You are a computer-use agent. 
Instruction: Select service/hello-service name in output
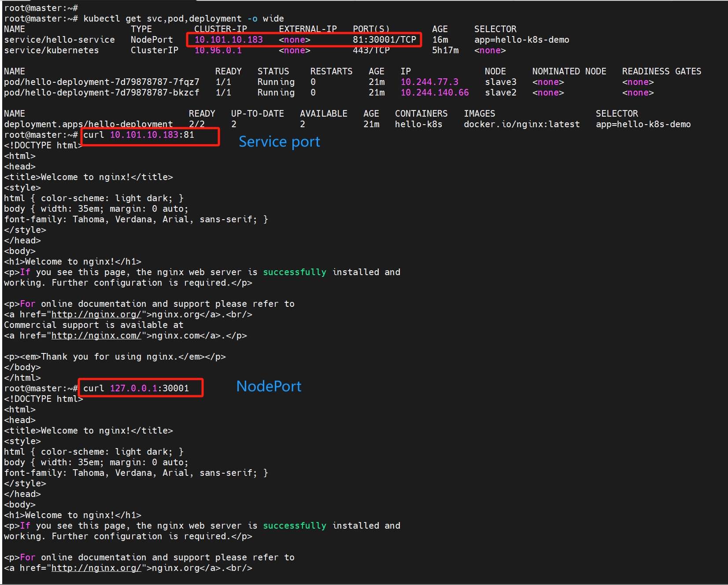[x=59, y=40]
